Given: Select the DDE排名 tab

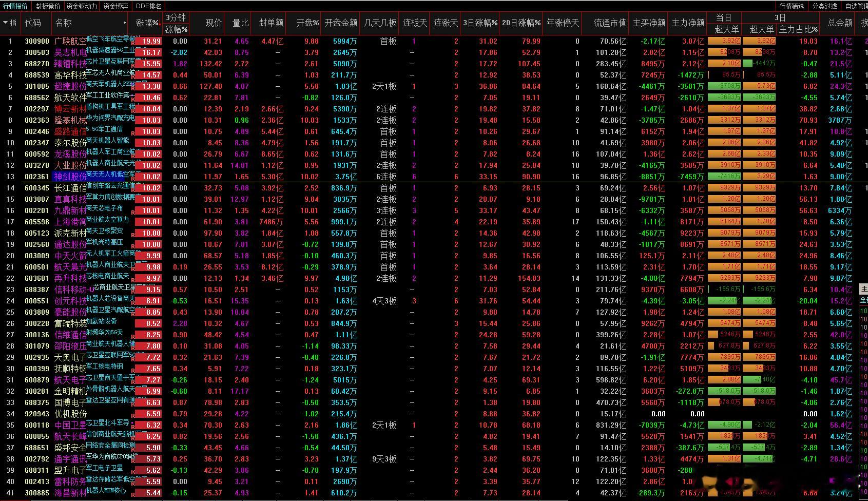Looking at the screenshot, I should pos(149,6).
